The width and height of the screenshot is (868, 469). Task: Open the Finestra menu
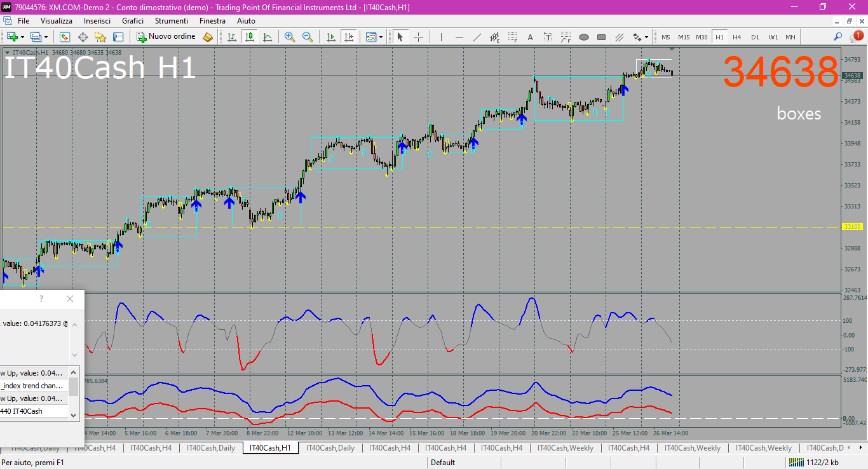click(212, 21)
